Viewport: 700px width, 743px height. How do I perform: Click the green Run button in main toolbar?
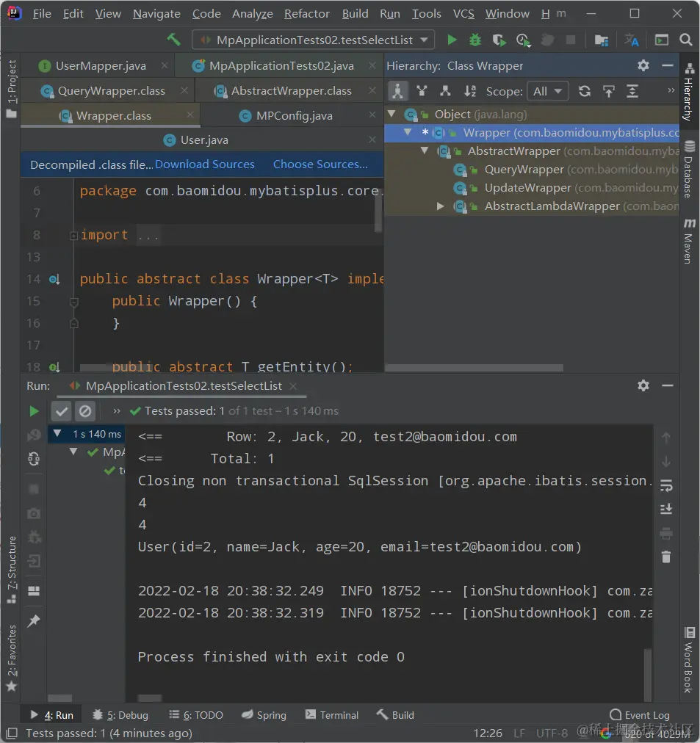pyautogui.click(x=452, y=40)
